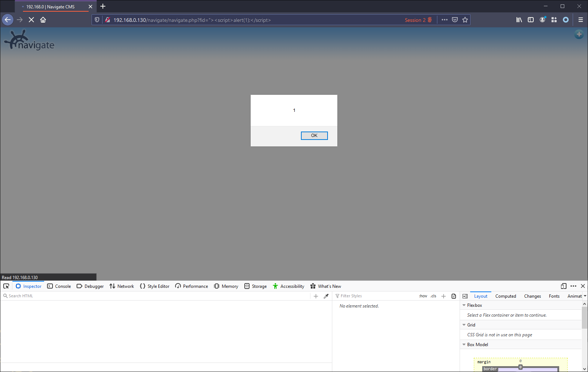
Task: Collapse the Box Model section
Action: (464, 345)
